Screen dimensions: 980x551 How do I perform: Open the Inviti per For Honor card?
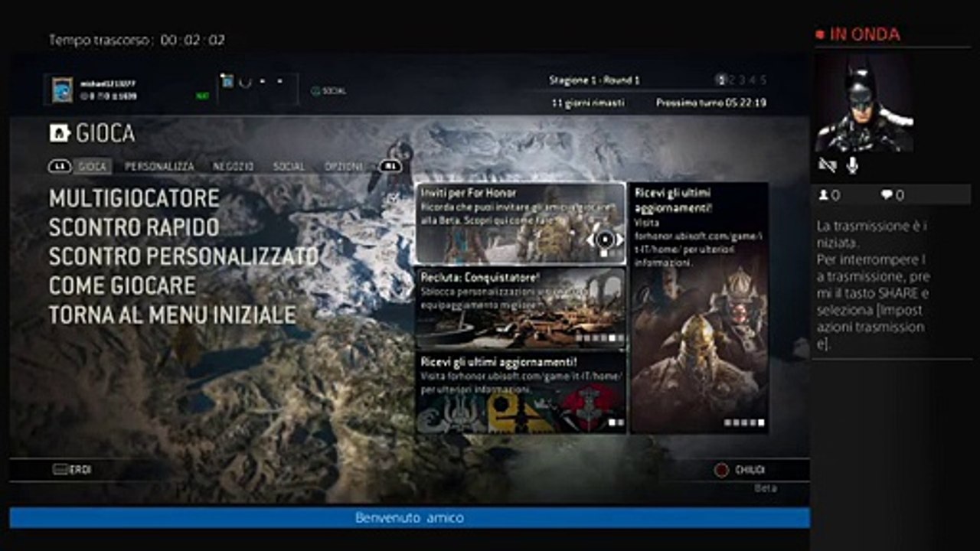pos(521,223)
